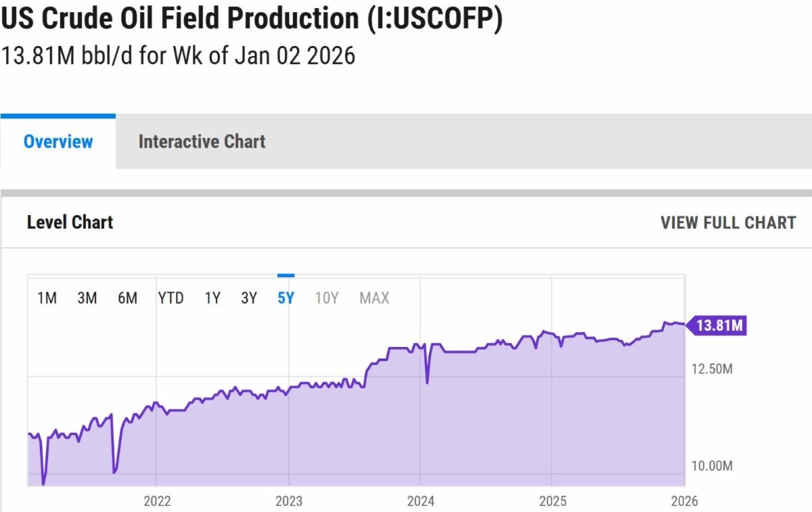This screenshot has width=812, height=512.
Task: Choose the 6M range option
Action: pyautogui.click(x=127, y=298)
